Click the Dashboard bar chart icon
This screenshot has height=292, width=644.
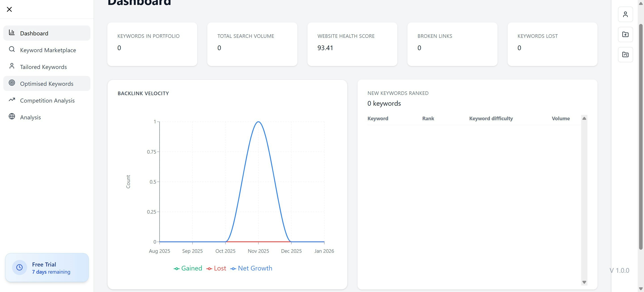tap(12, 32)
